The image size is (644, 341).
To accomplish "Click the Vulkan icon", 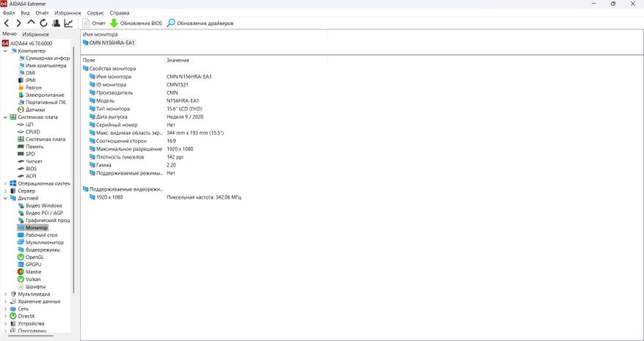I will click(x=21, y=279).
